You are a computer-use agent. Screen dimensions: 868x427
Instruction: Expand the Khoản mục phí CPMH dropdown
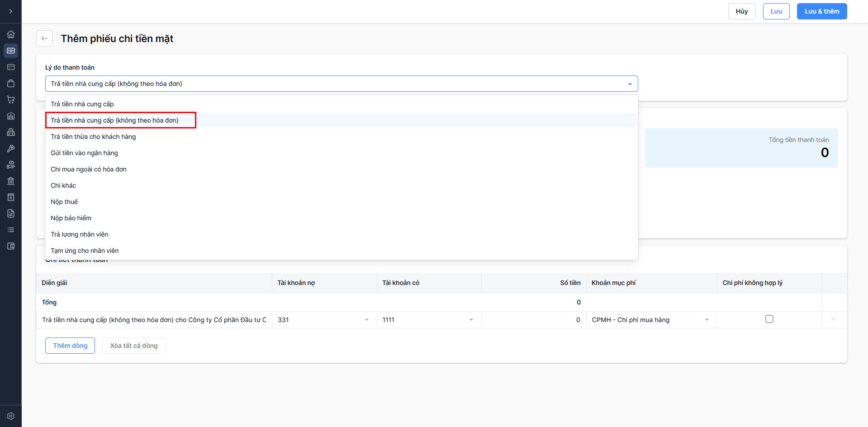click(651, 320)
